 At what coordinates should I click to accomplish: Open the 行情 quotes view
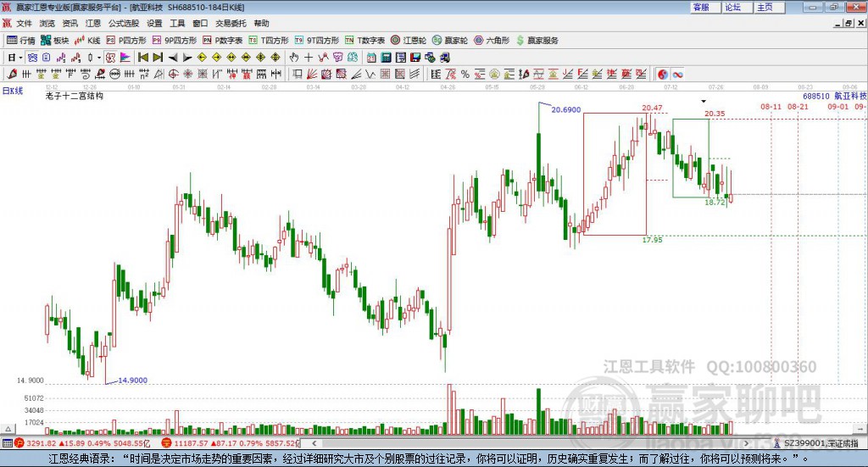click(20, 41)
